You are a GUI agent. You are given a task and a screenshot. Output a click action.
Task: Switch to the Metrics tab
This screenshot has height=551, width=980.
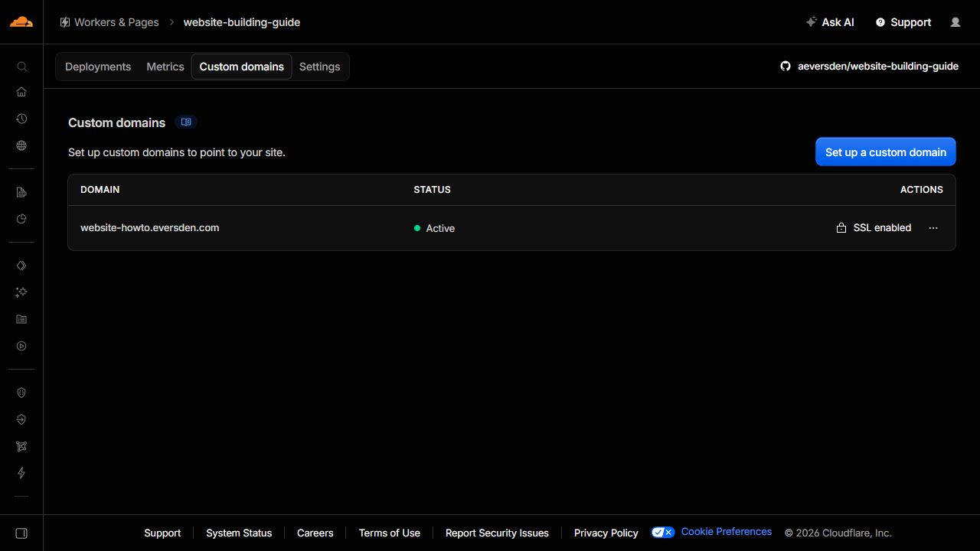click(x=165, y=67)
